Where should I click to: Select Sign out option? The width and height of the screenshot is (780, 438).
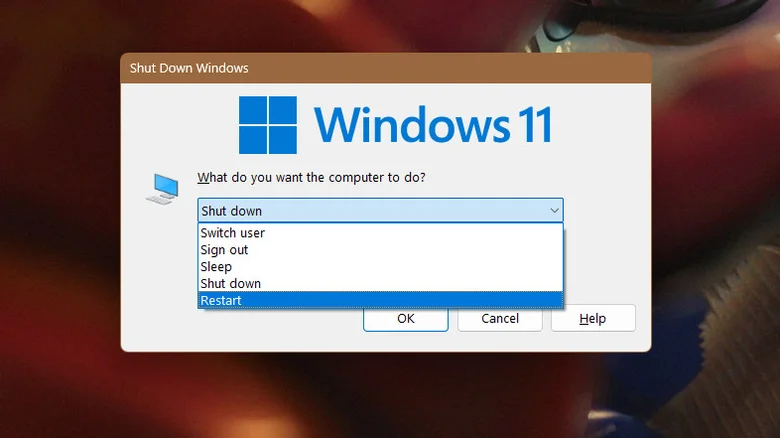tap(381, 250)
